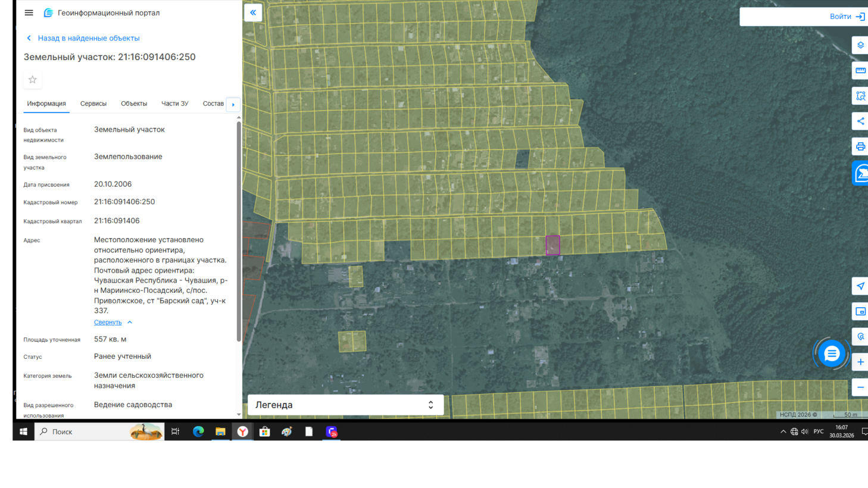The width and height of the screenshot is (868, 488).
Task: Zoom in the map with plus
Action: pos(860,362)
